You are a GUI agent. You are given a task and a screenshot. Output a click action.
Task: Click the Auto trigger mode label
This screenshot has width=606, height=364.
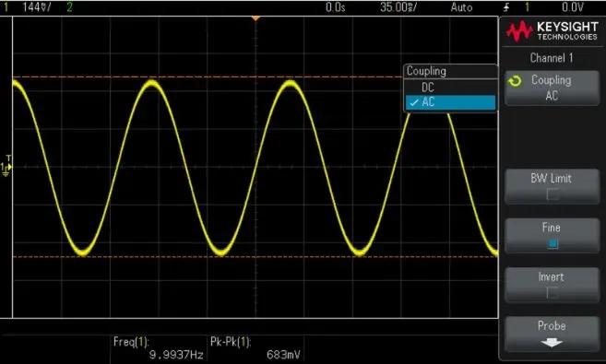[461, 7]
